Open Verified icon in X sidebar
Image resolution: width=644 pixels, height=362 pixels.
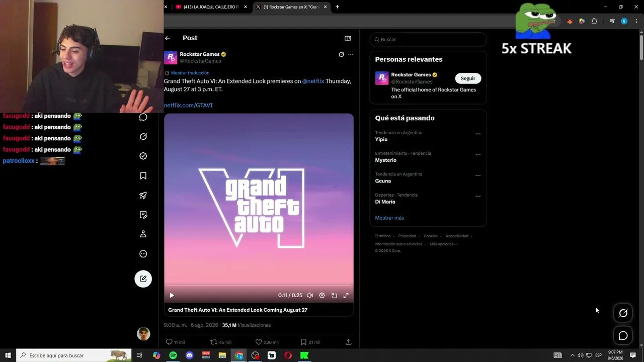coord(143,156)
